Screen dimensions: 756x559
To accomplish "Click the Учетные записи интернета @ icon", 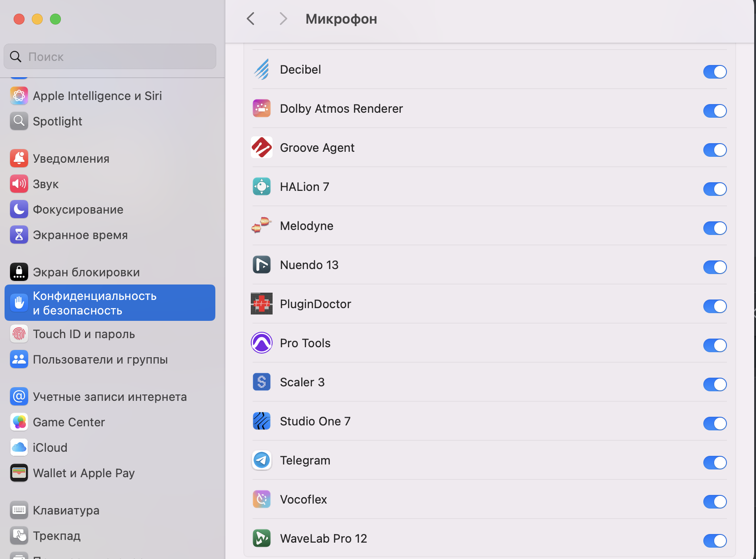I will pyautogui.click(x=19, y=397).
